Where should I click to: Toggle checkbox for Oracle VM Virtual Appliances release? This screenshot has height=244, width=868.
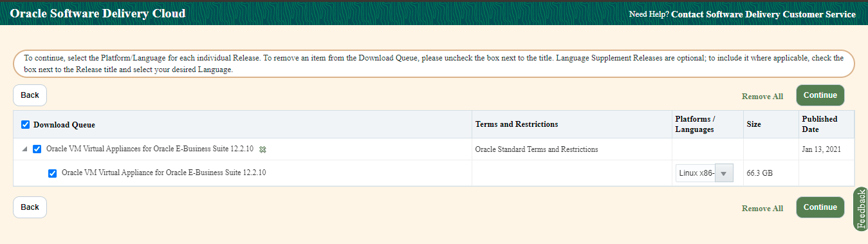tap(37, 149)
